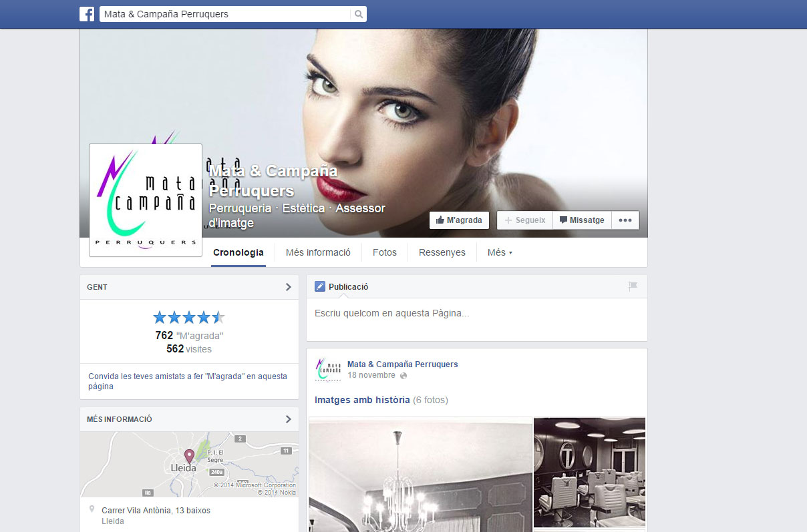Click the flag icon in the composer header
The width and height of the screenshot is (807, 532).
pos(633,287)
